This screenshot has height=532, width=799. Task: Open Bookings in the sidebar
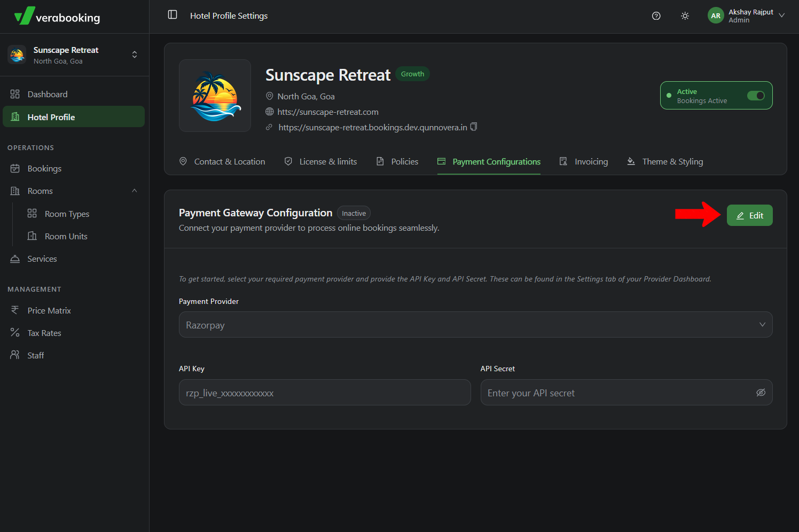pyautogui.click(x=74, y=168)
